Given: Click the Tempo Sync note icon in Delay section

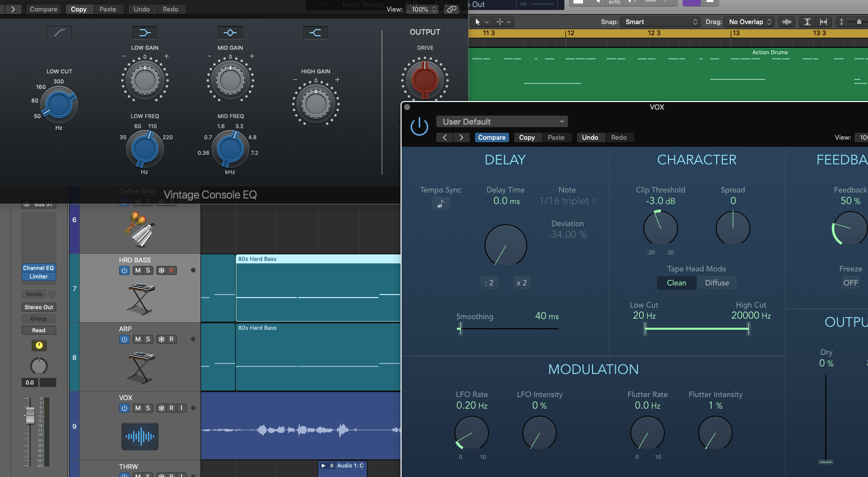Looking at the screenshot, I should click(x=441, y=204).
